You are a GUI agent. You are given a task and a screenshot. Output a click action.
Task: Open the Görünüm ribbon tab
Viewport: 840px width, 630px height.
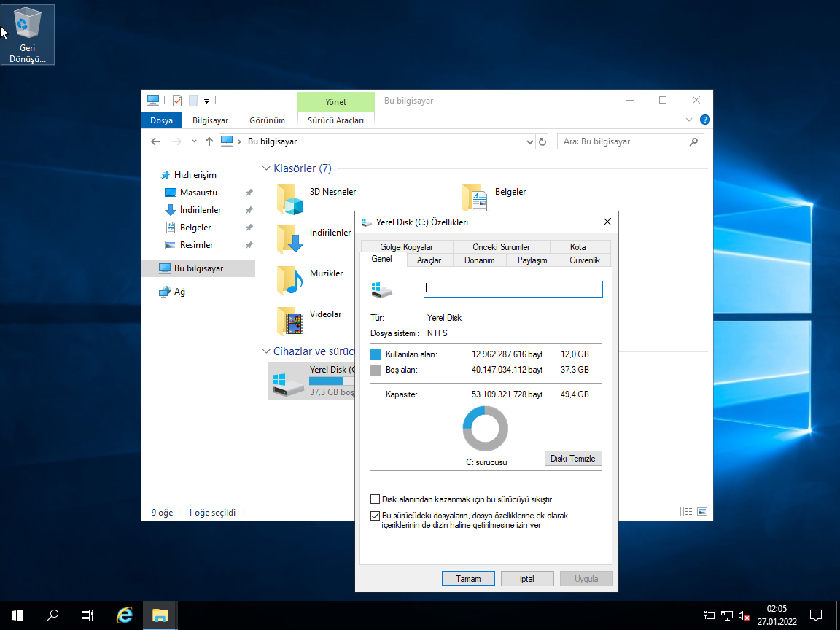pos(267,120)
